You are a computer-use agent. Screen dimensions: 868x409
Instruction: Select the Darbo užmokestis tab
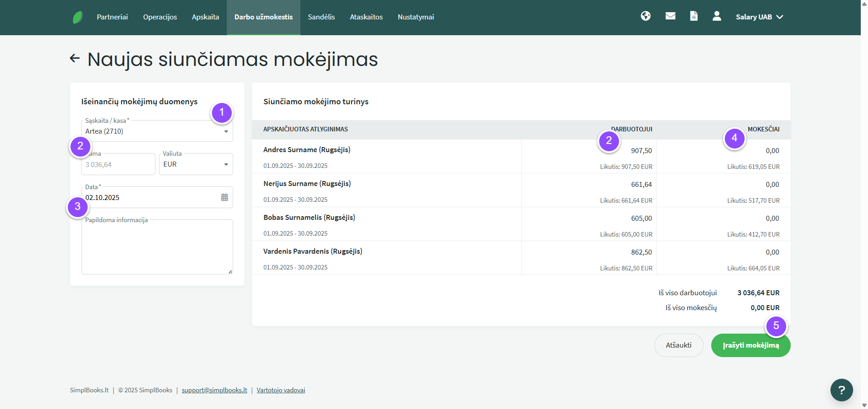click(263, 17)
